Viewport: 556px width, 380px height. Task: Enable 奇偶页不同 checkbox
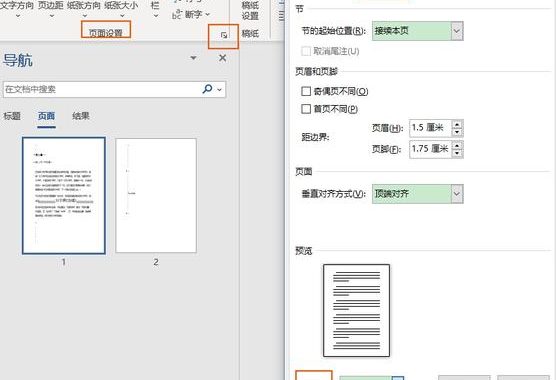point(306,91)
